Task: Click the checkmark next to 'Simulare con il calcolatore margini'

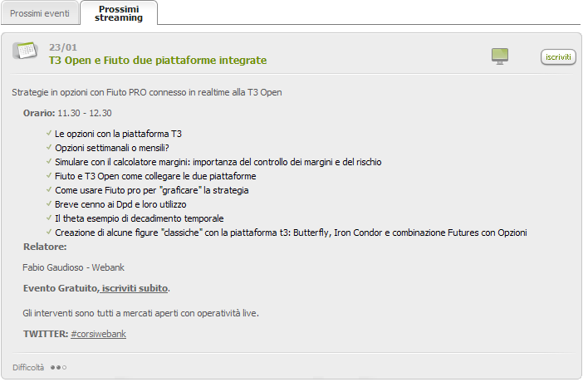Action: (x=49, y=161)
